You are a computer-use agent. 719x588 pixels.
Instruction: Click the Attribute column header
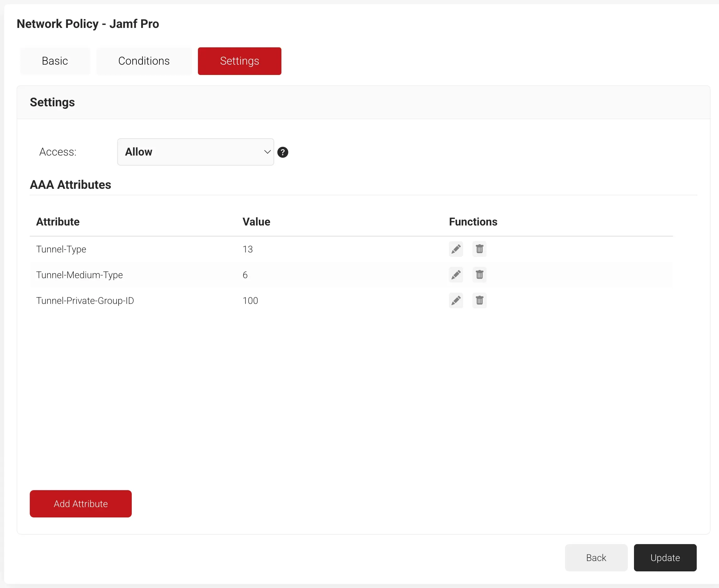tap(58, 222)
